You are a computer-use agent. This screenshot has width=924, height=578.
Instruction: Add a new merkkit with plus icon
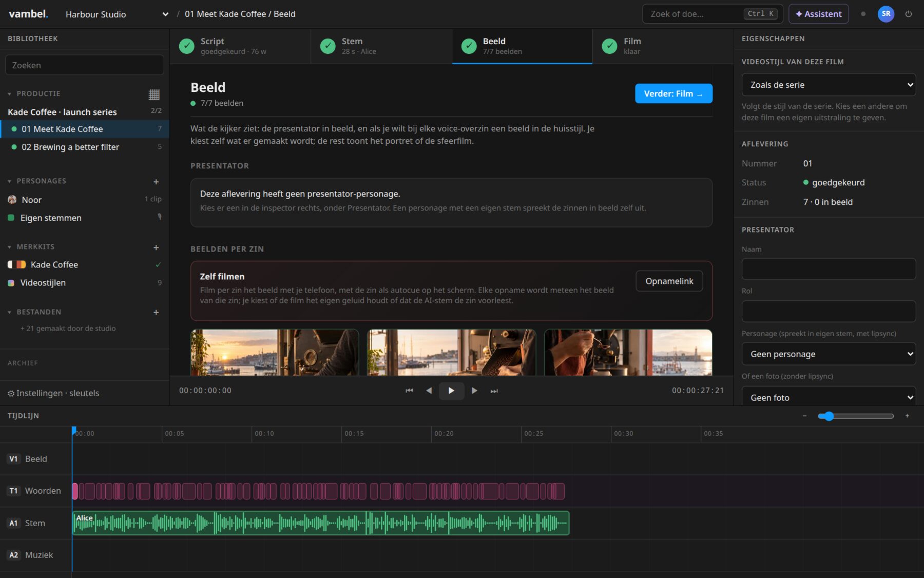point(156,247)
